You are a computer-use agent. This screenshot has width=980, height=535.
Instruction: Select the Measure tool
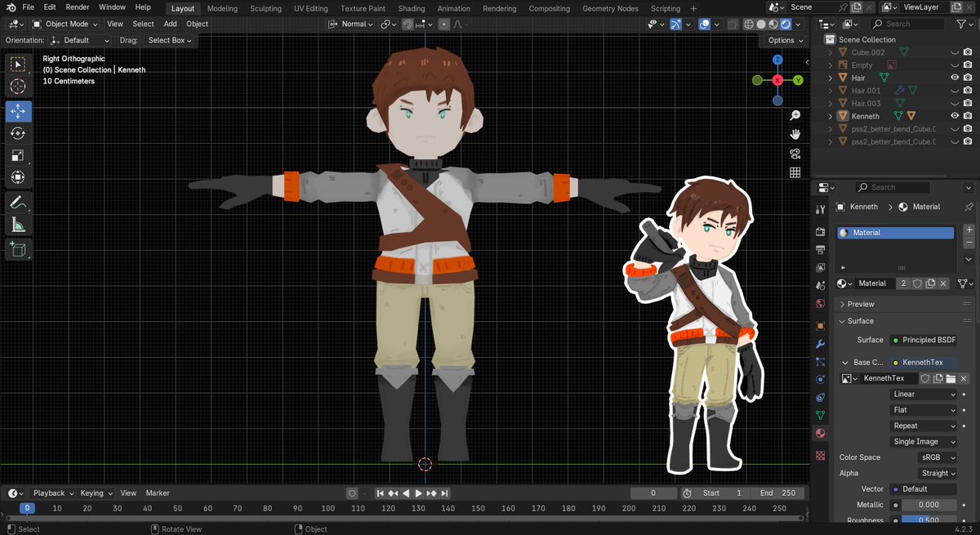[18, 225]
